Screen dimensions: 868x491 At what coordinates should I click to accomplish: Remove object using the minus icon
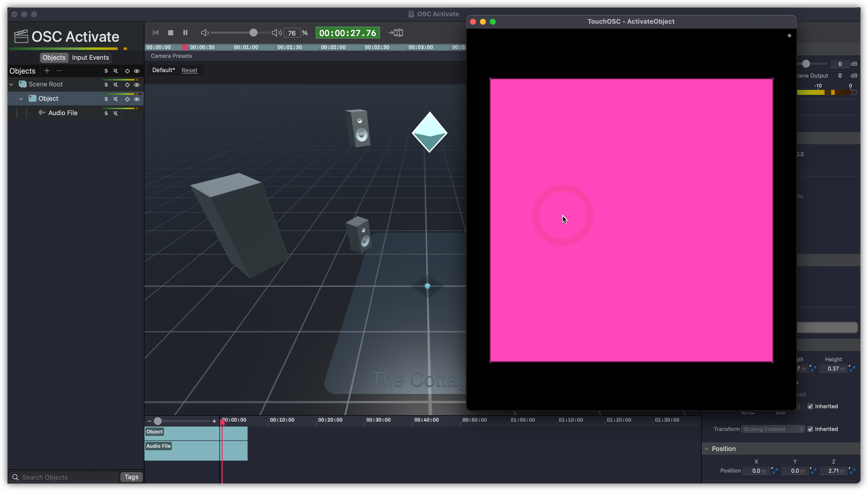click(59, 71)
